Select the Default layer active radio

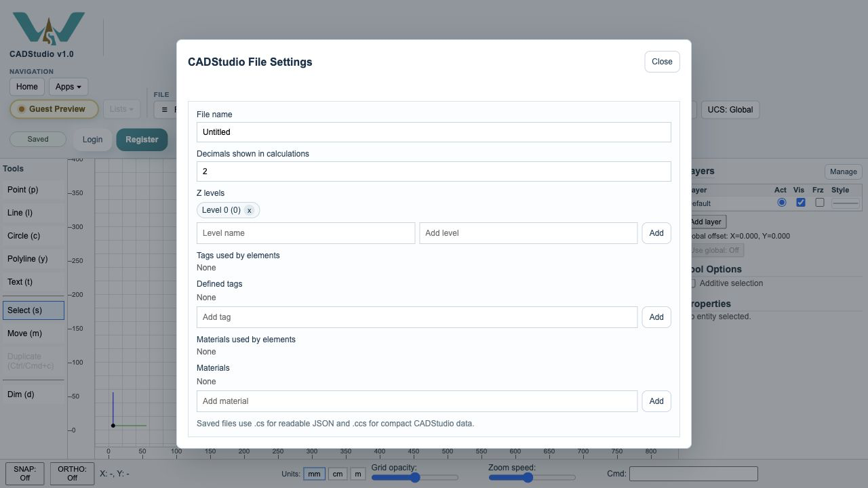(782, 203)
